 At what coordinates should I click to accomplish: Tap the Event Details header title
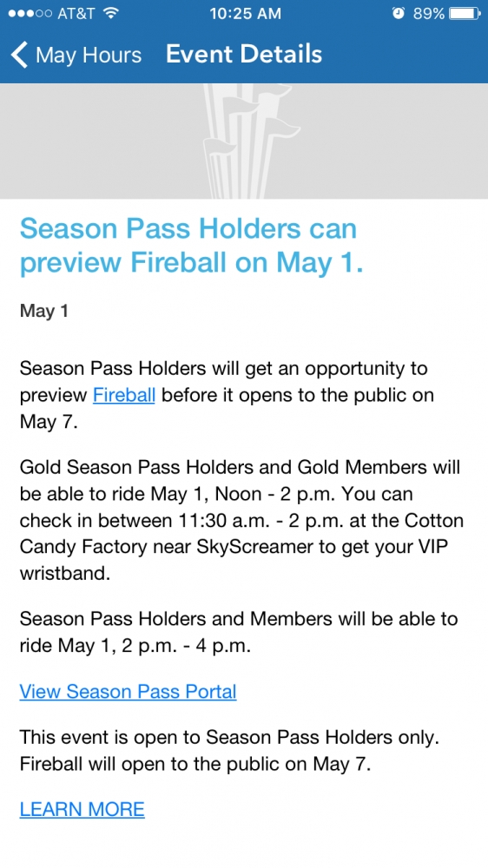tap(244, 54)
